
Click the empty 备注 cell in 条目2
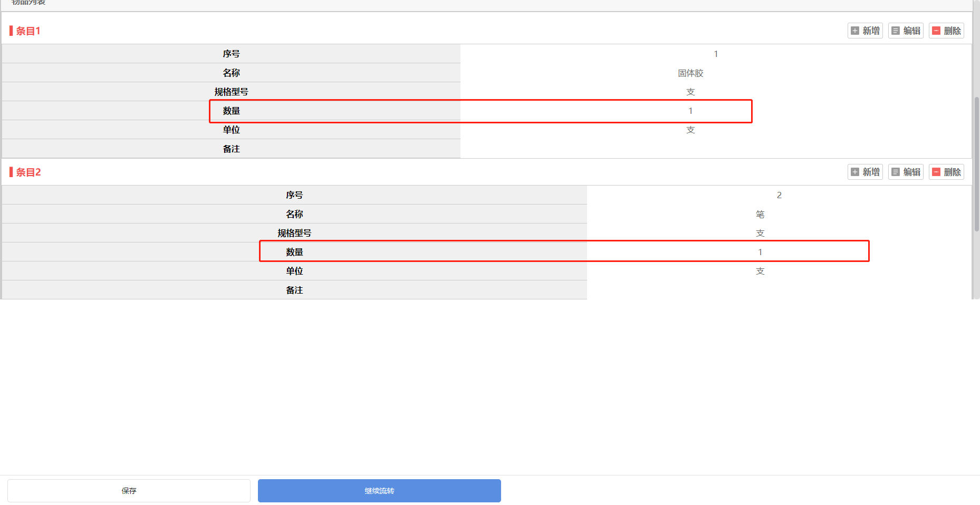779,290
